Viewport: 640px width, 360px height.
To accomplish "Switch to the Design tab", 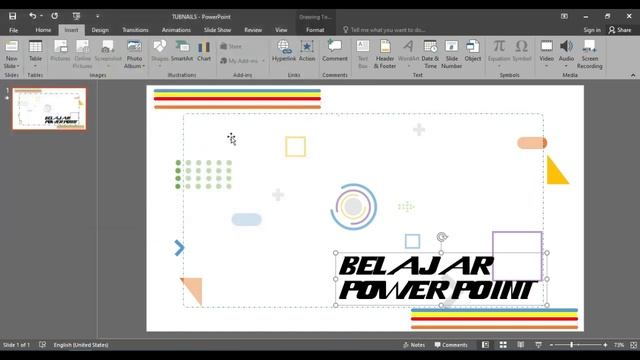I will click(x=100, y=30).
